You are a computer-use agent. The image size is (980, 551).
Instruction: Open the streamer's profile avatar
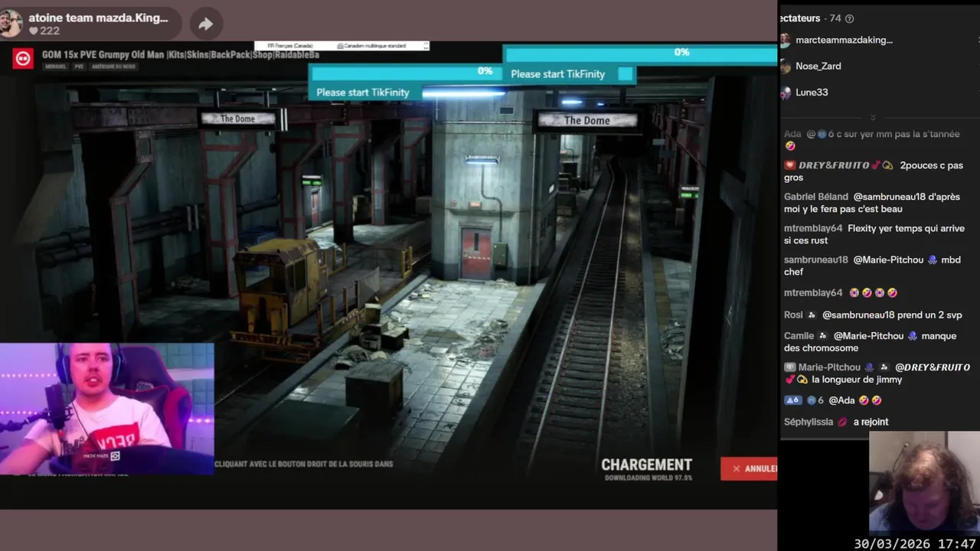click(11, 24)
